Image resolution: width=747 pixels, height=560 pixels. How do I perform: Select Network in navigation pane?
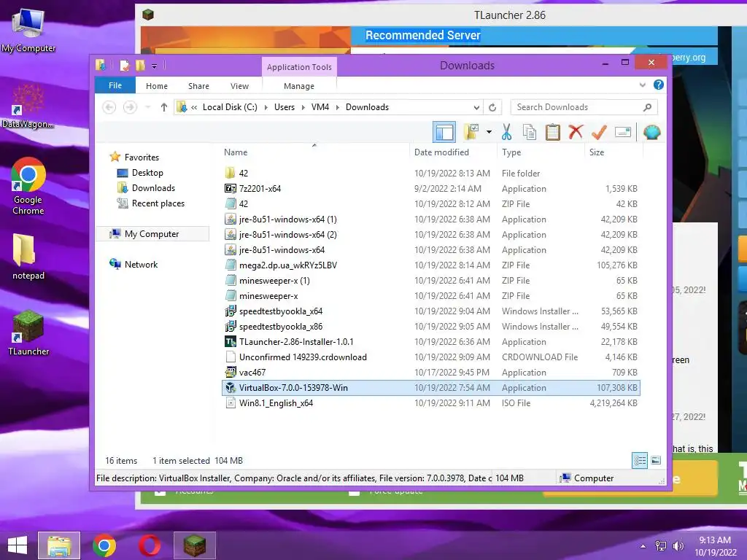point(141,264)
